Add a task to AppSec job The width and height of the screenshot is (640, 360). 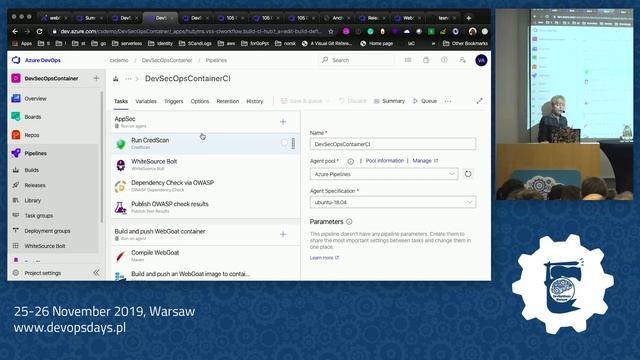(x=283, y=122)
